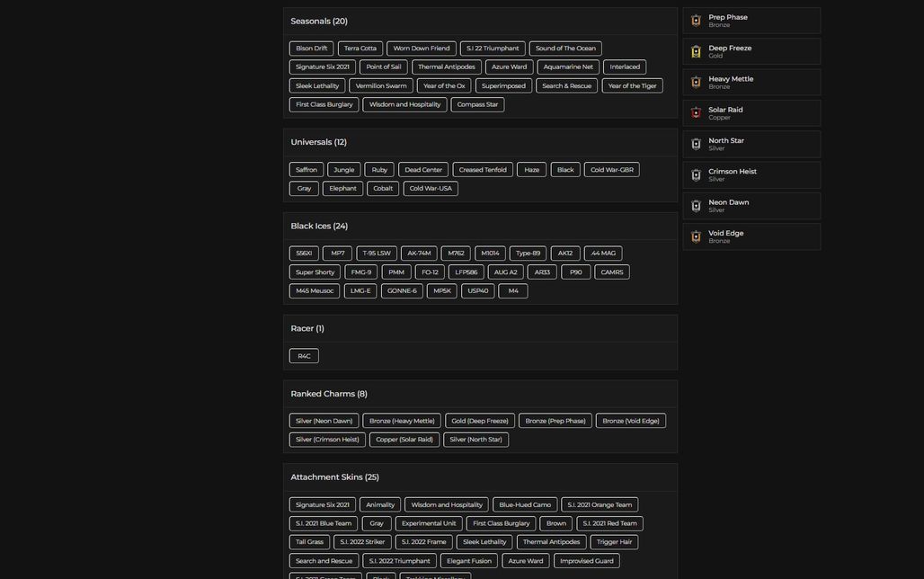Select the Neon Dawn silver rank icon
This screenshot has width=924, height=579.
point(696,205)
